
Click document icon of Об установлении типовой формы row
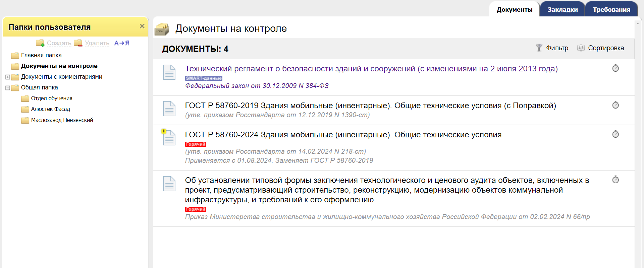coord(169,184)
